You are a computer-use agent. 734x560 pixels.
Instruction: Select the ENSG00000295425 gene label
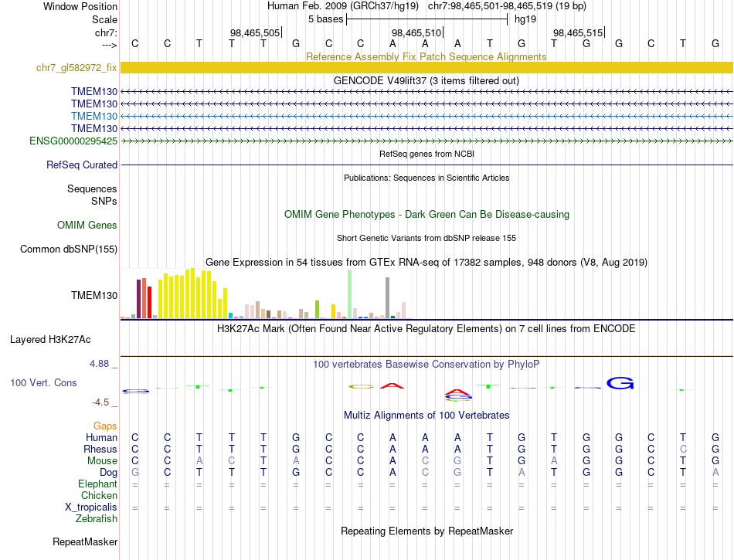point(73,141)
